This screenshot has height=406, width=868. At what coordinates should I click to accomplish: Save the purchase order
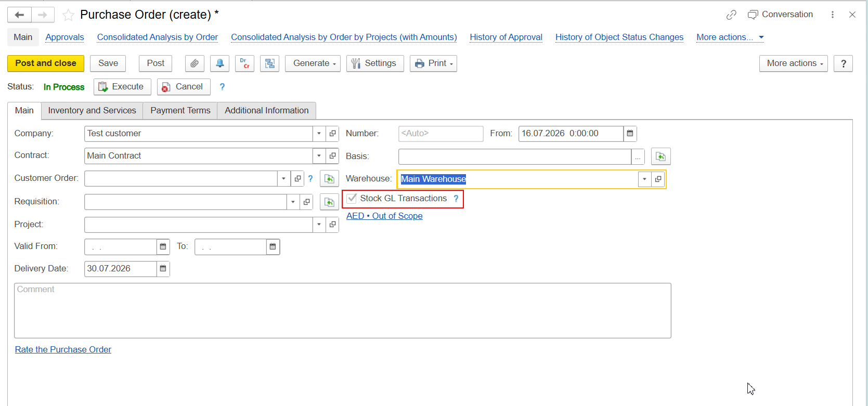point(108,63)
